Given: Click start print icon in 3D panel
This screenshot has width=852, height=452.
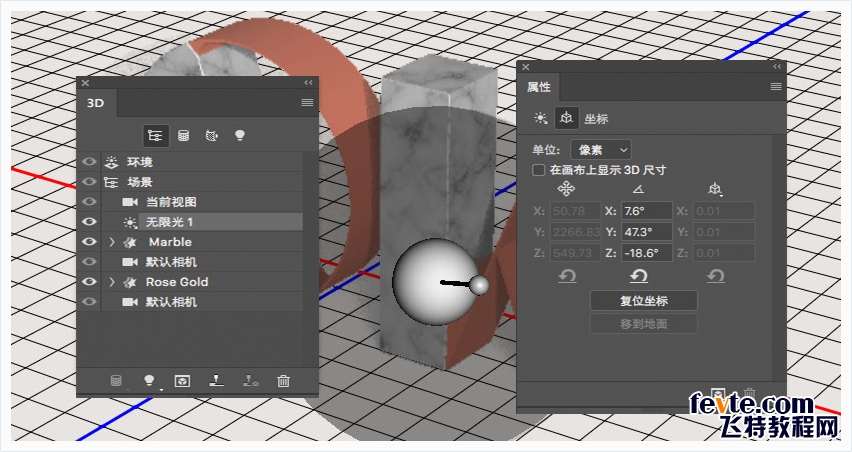Looking at the screenshot, I should (216, 381).
